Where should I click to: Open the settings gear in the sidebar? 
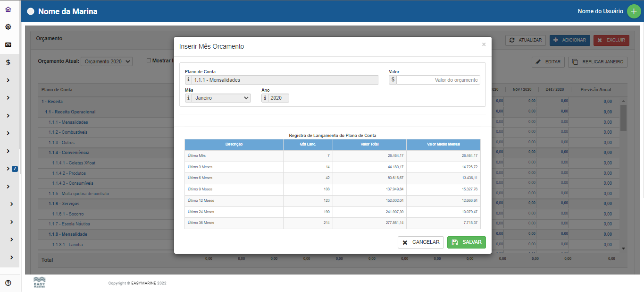click(8, 27)
